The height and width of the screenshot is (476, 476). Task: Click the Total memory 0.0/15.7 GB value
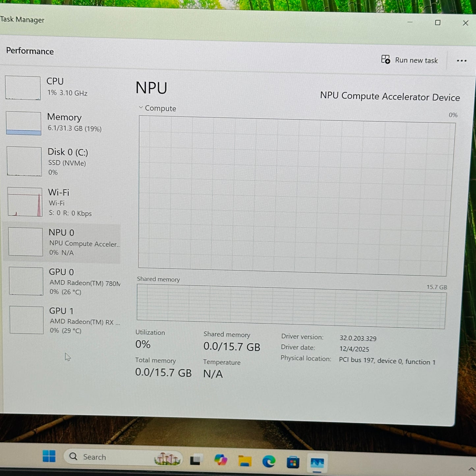163,372
